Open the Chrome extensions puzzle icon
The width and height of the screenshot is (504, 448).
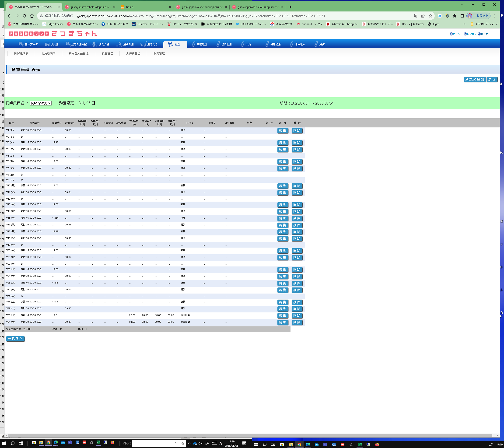455,16
